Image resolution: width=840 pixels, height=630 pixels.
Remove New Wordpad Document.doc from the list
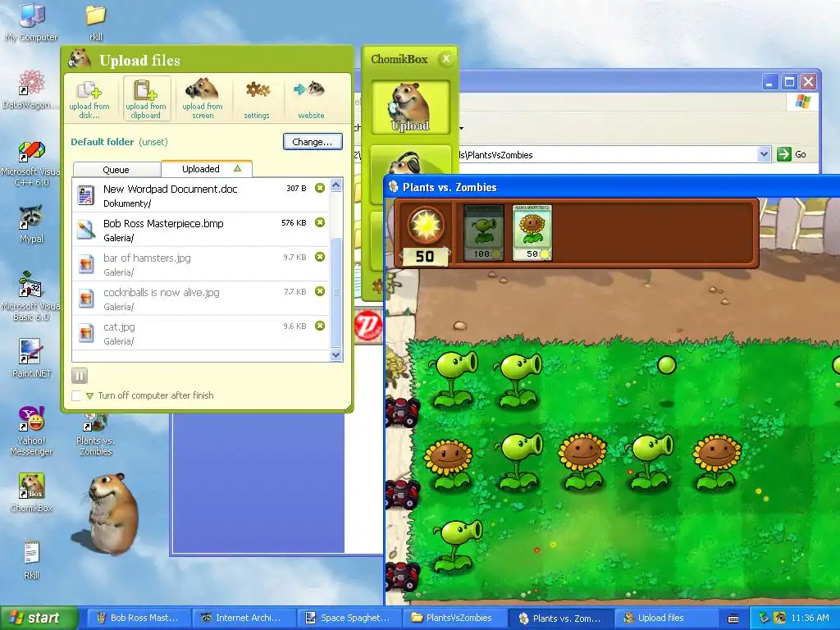click(320, 188)
